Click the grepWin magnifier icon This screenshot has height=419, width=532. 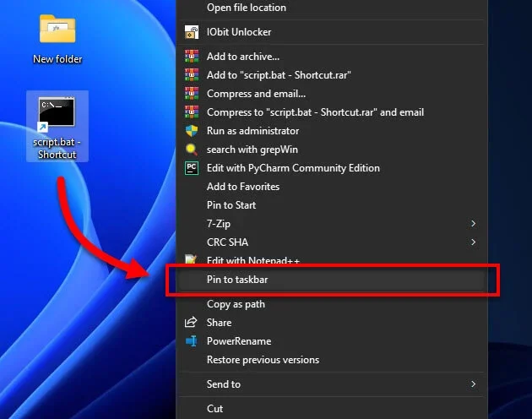192,150
